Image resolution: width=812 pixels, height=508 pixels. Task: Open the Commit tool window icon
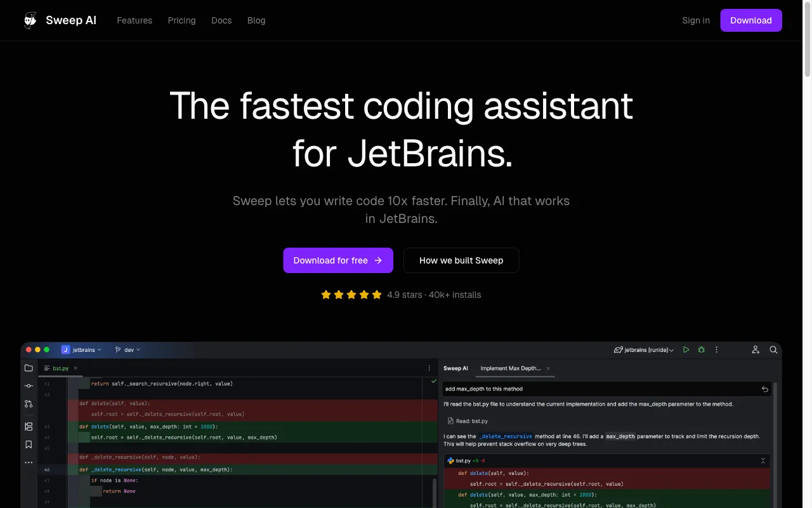pos(29,385)
